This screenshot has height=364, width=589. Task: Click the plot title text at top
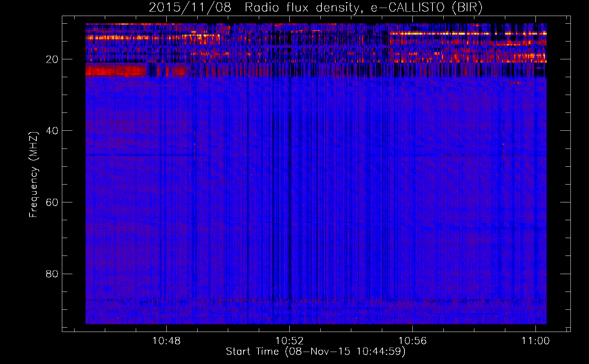coord(315,7)
